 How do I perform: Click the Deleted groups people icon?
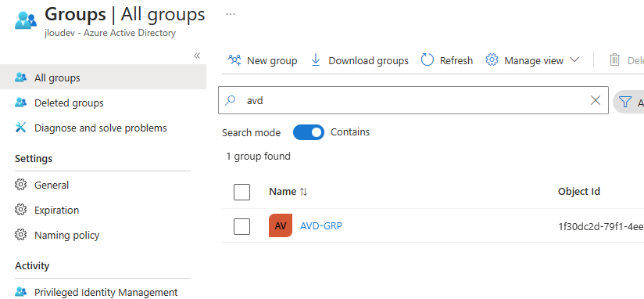[20, 102]
